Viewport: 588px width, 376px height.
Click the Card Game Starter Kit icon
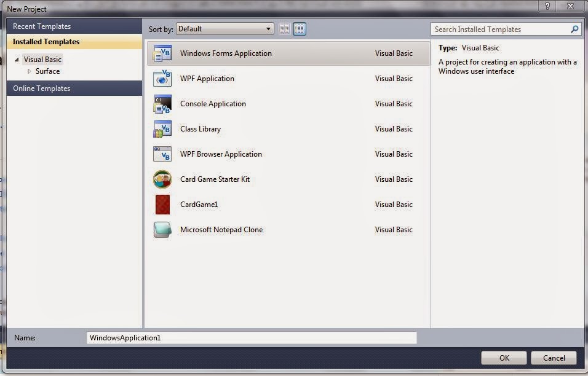[x=162, y=179]
